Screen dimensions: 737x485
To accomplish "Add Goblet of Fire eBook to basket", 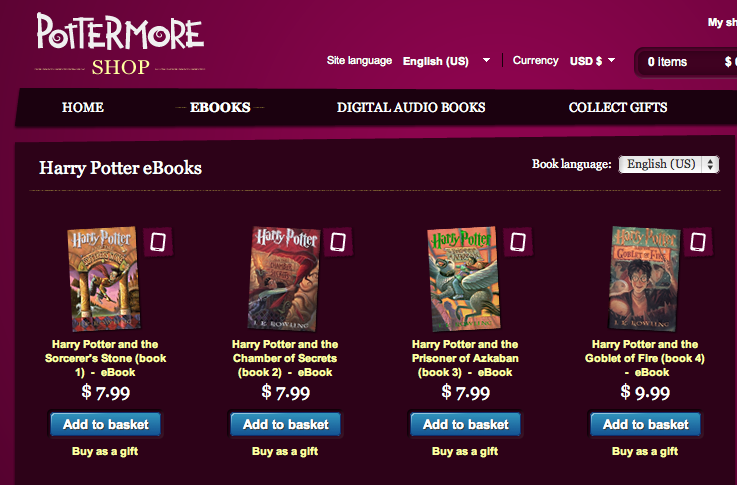I will [646, 424].
